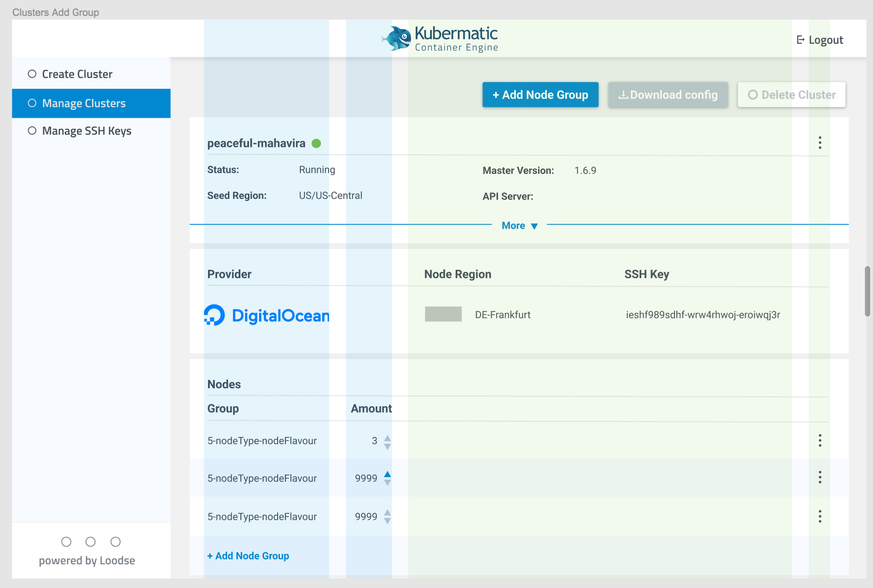Click the middle pagination dot above powered by Loodse

click(91, 542)
